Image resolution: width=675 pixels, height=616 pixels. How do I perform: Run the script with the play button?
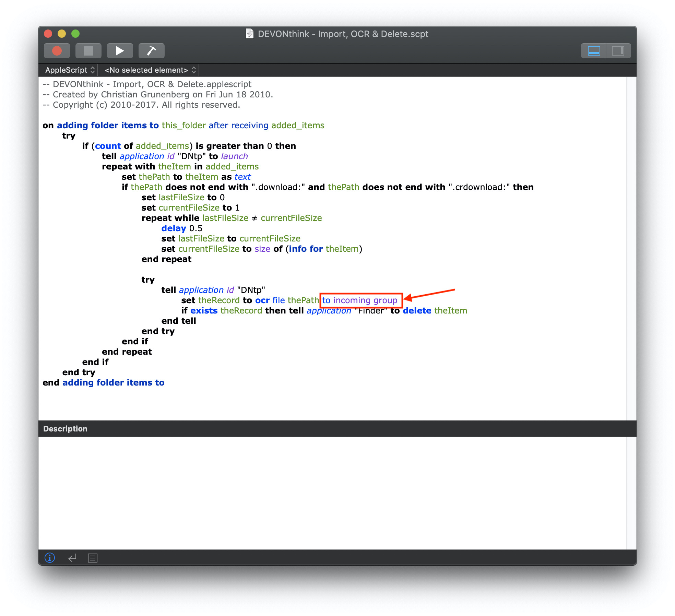(120, 50)
